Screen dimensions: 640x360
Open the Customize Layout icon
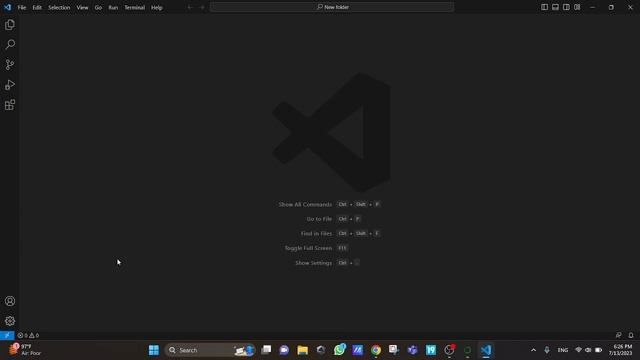point(577,7)
